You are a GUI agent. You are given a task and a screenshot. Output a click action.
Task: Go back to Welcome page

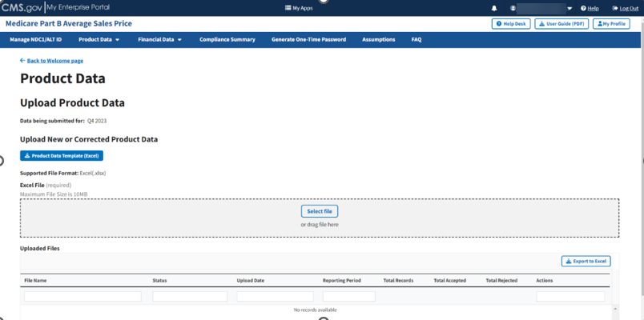pyautogui.click(x=54, y=61)
